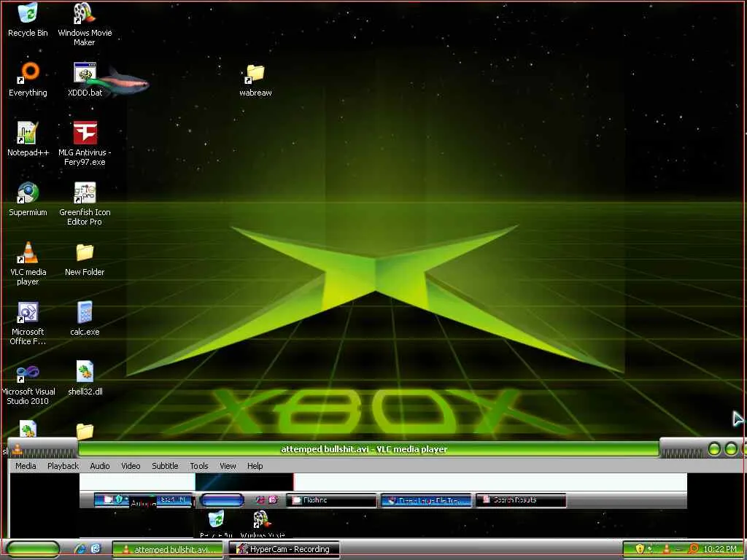Image resolution: width=747 pixels, height=560 pixels.
Task: Switch to attemped bullshit.avi taskbar button
Action: click(168, 549)
